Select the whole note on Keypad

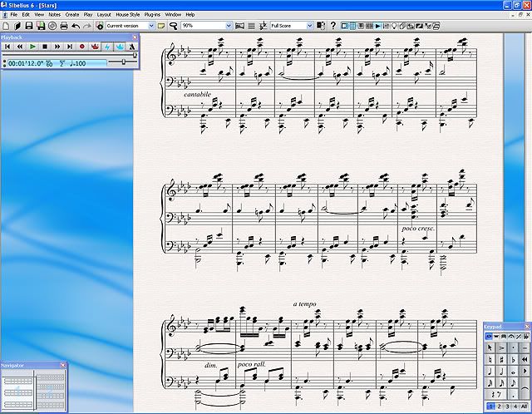click(513, 372)
